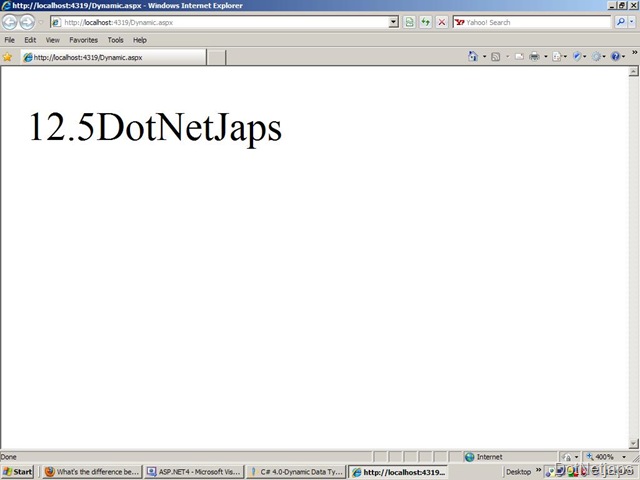Viewport: 640px width, 480px height.
Task: Click the Search magnifier button
Action: (x=620, y=22)
